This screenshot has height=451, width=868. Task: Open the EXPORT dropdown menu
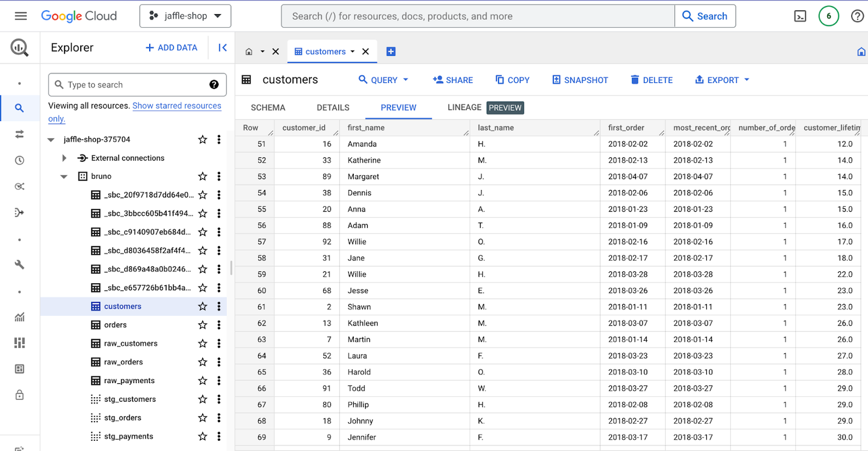click(x=722, y=80)
